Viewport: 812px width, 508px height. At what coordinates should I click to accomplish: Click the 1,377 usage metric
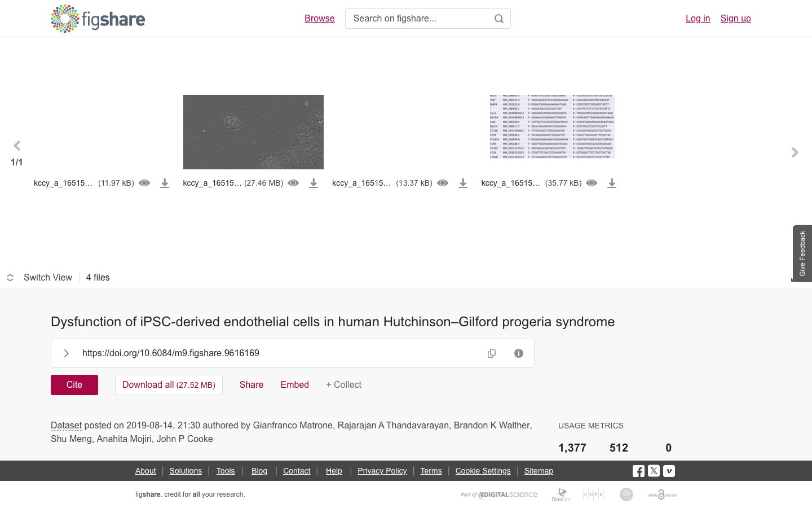tap(572, 448)
